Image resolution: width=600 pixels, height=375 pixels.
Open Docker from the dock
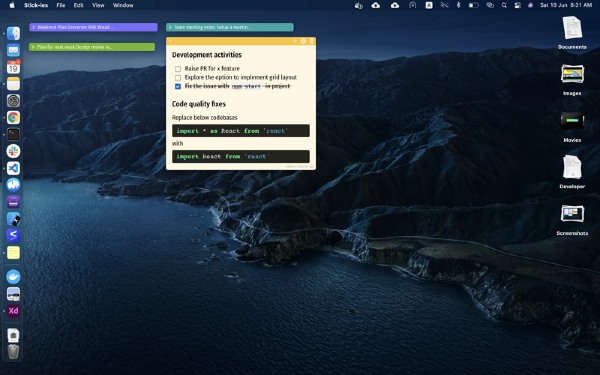pyautogui.click(x=13, y=277)
